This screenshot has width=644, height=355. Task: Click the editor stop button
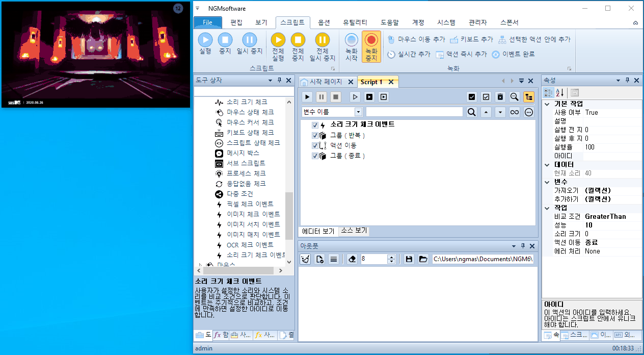pos(335,97)
